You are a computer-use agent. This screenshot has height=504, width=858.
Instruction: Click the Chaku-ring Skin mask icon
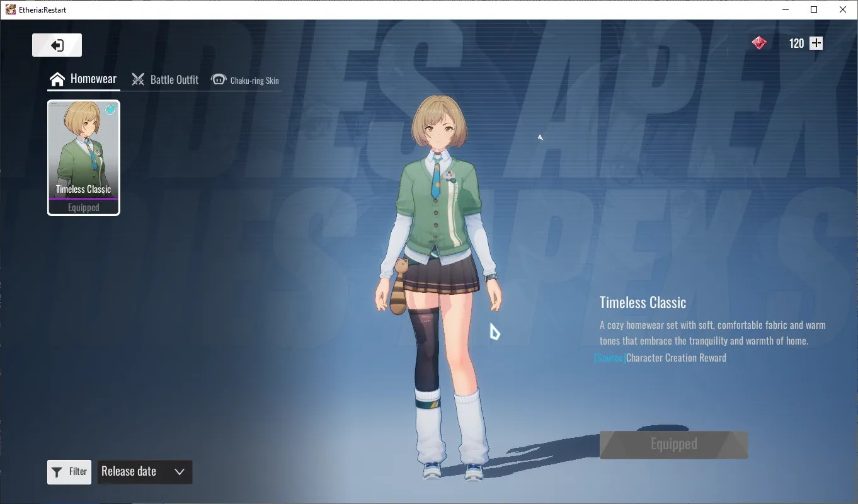point(219,79)
